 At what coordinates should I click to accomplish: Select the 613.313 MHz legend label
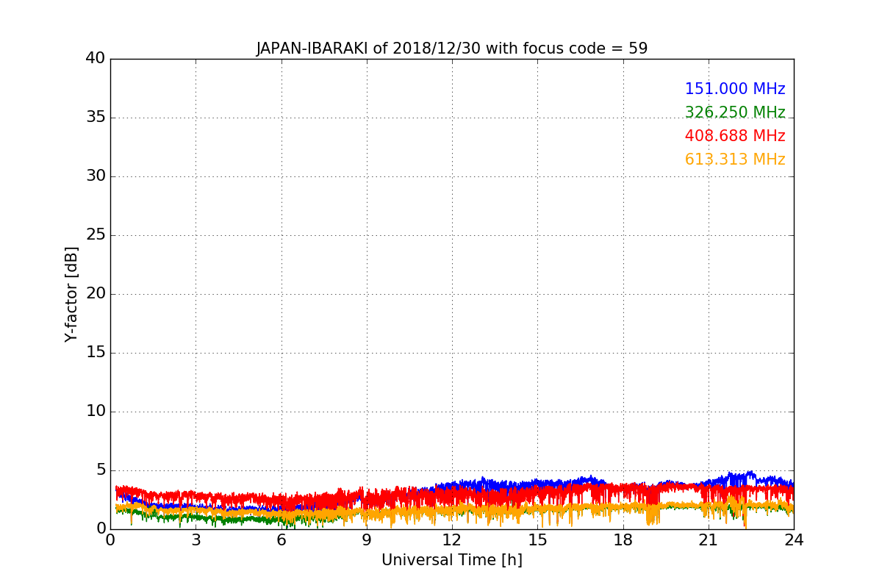coord(735,159)
